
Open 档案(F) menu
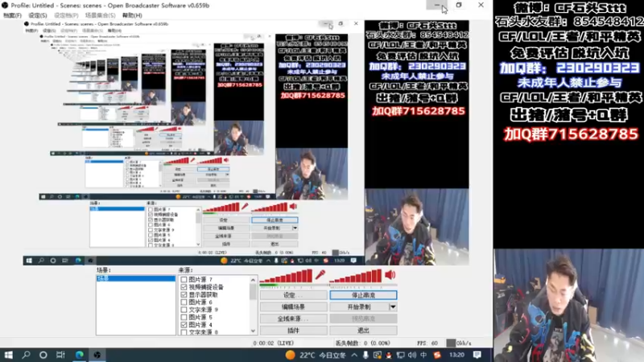[x=12, y=15]
